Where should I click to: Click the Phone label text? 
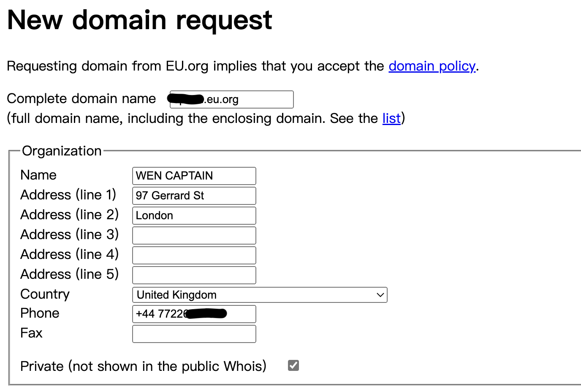point(40,313)
